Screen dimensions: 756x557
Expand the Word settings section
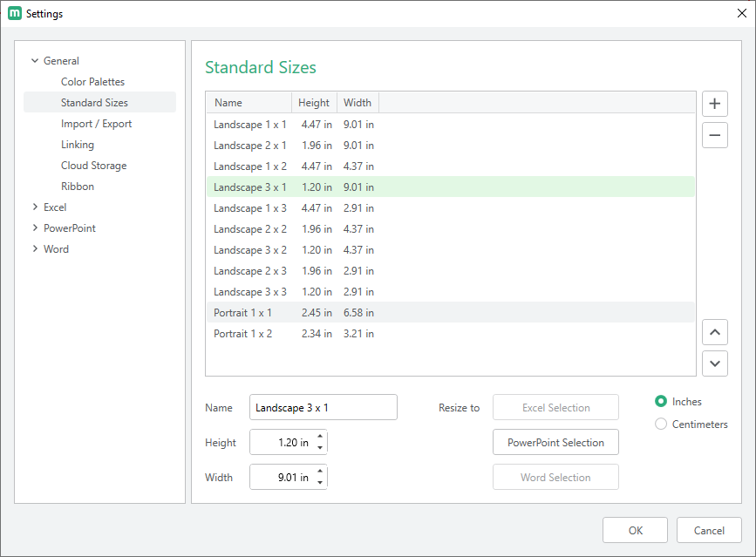pos(35,249)
